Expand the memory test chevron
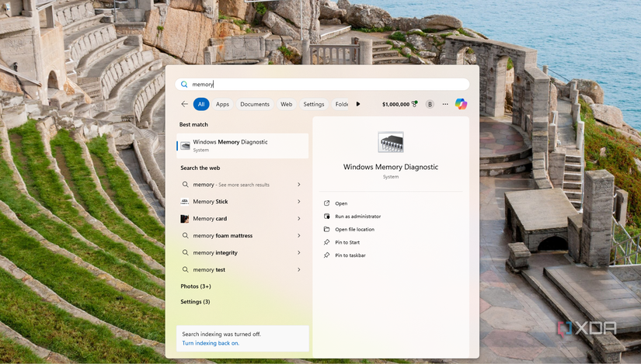 pos(299,269)
